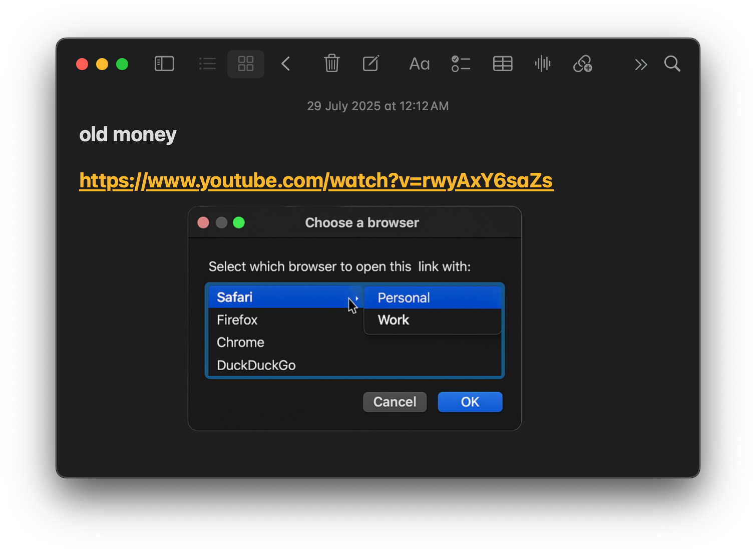Go back with the chevron arrow
The width and height of the screenshot is (756, 552).
point(286,64)
